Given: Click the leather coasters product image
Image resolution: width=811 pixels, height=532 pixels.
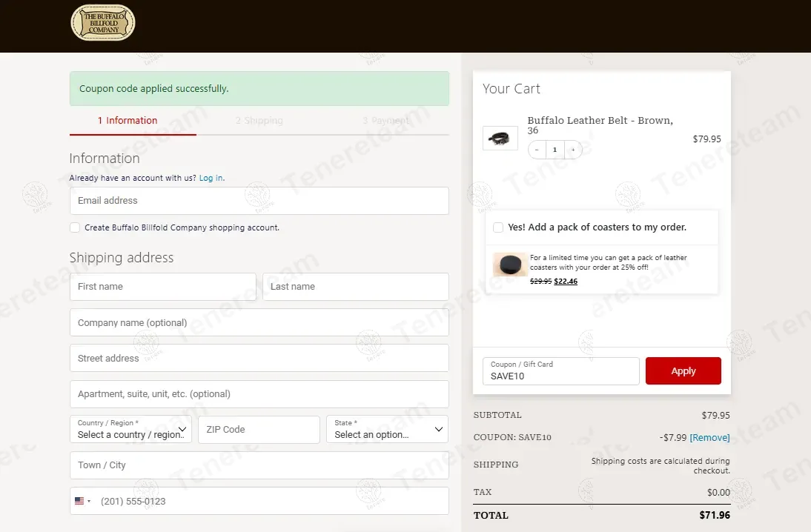Looking at the screenshot, I should 510,265.
